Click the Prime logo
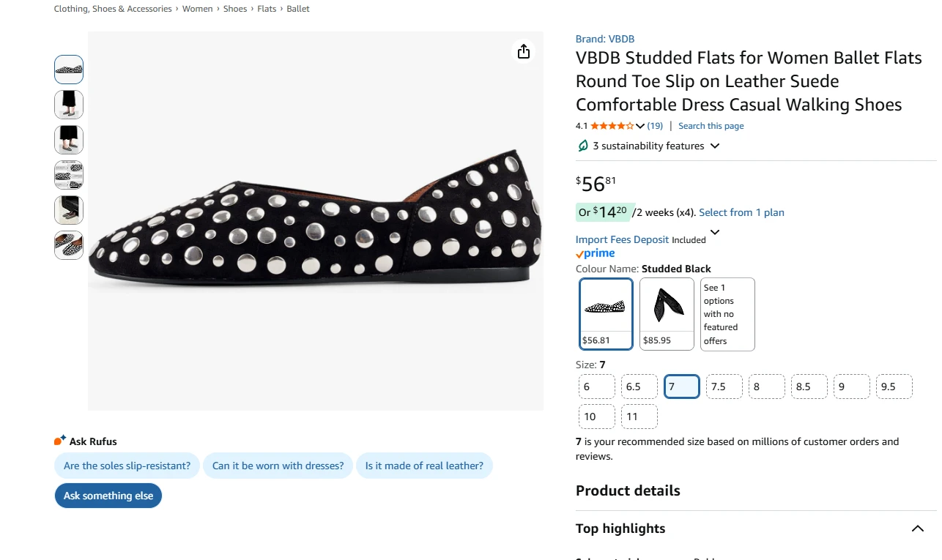942x560 pixels. [x=596, y=253]
